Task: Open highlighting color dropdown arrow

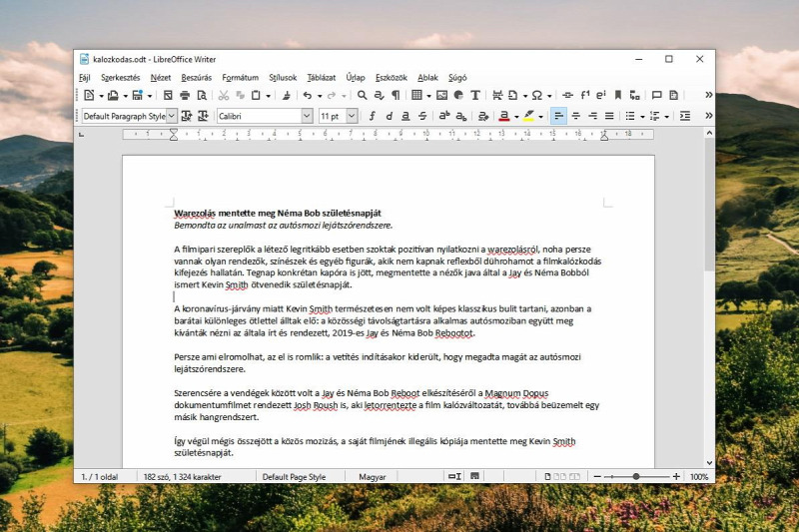Action: [x=540, y=117]
